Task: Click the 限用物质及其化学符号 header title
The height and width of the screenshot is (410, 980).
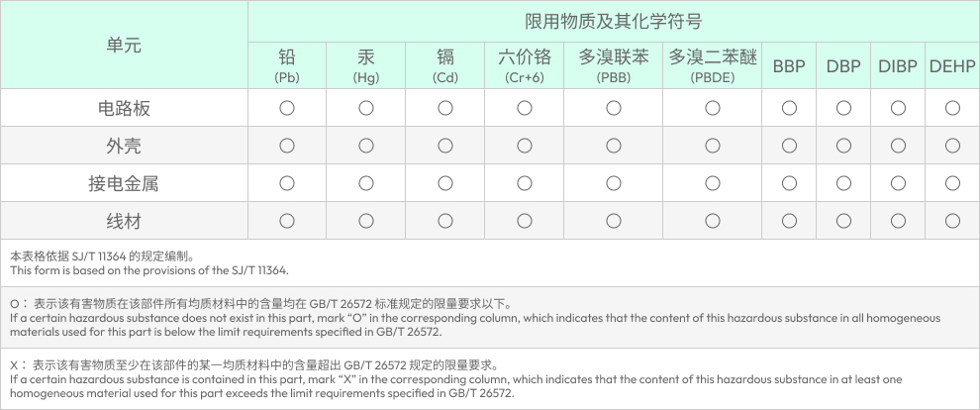Action: click(x=613, y=22)
